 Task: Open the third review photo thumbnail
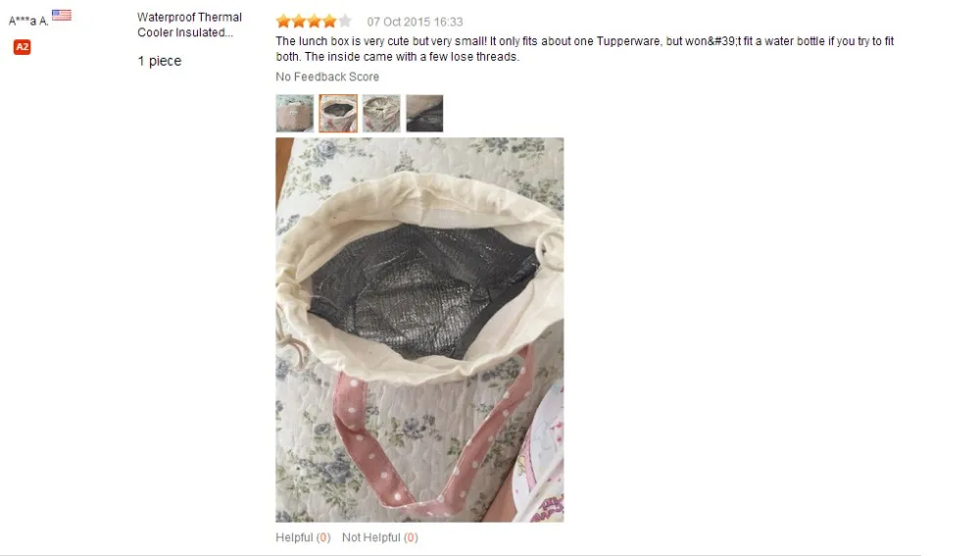tap(381, 113)
